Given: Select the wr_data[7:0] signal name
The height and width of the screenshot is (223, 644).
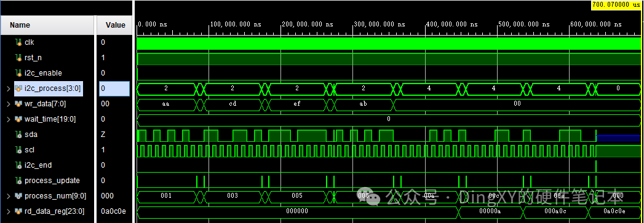Looking at the screenshot, I should tap(45, 104).
